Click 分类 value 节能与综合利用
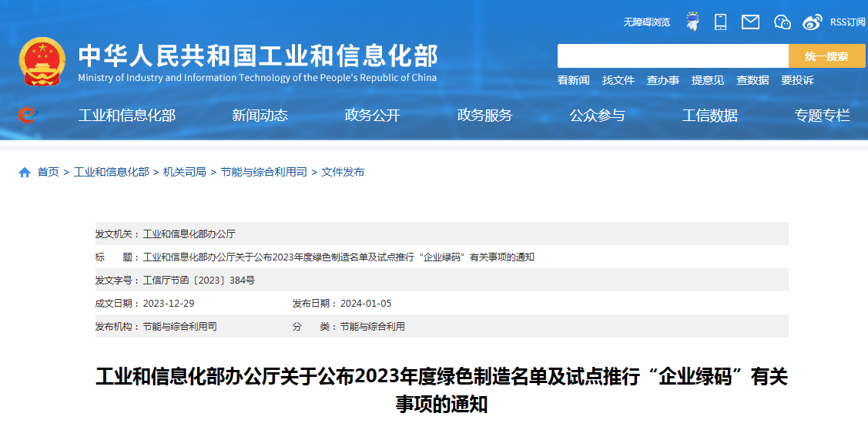 click(373, 327)
